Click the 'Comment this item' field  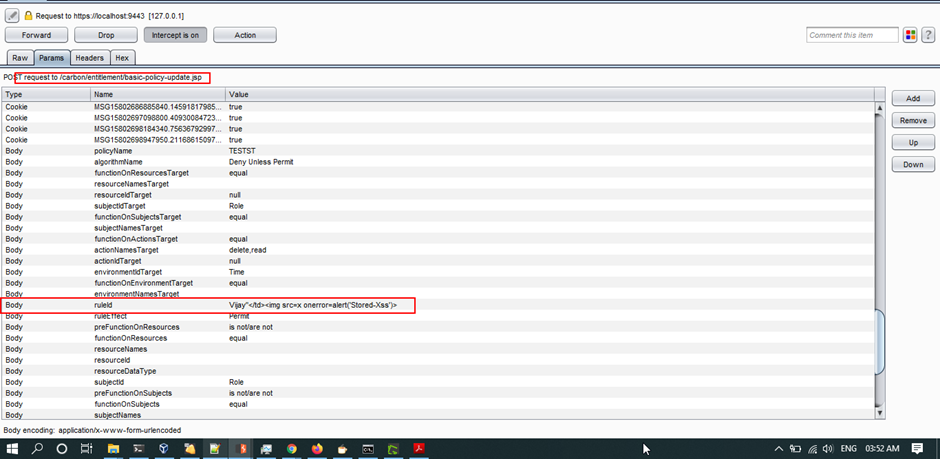tap(852, 35)
